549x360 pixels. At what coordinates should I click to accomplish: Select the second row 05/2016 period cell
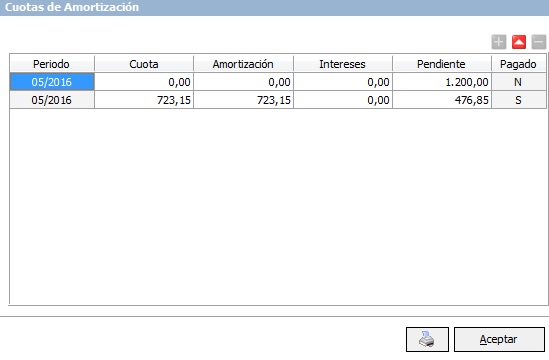click(x=52, y=100)
